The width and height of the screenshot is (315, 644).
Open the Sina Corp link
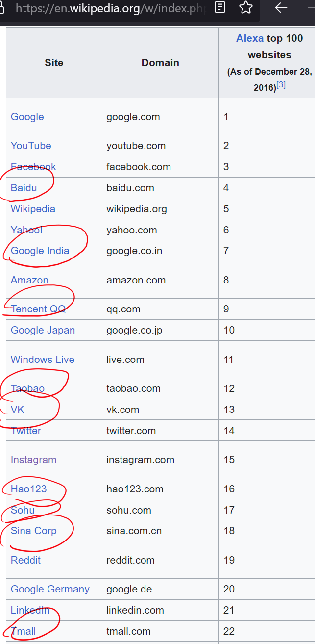point(33,531)
